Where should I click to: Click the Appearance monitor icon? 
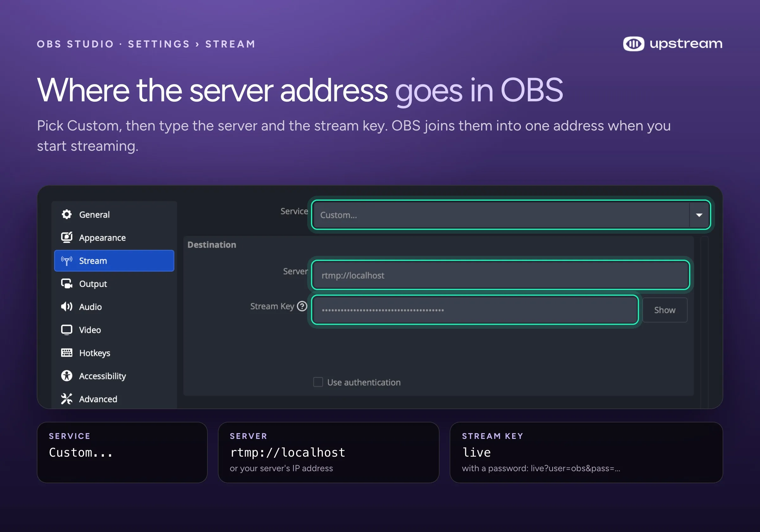pos(66,237)
